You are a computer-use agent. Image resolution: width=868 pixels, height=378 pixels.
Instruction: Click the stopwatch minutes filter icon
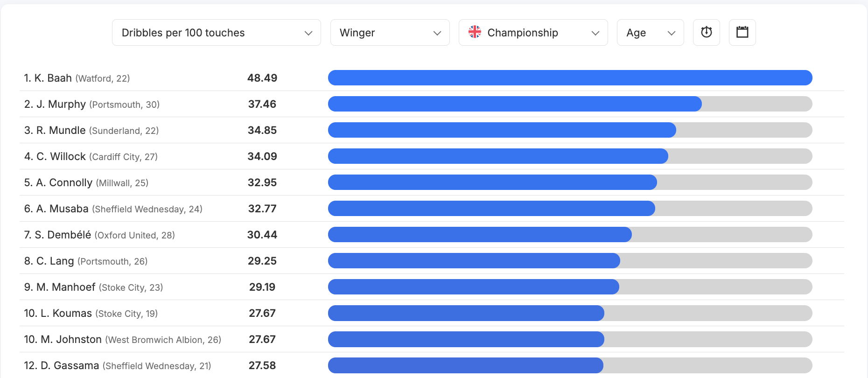(707, 32)
